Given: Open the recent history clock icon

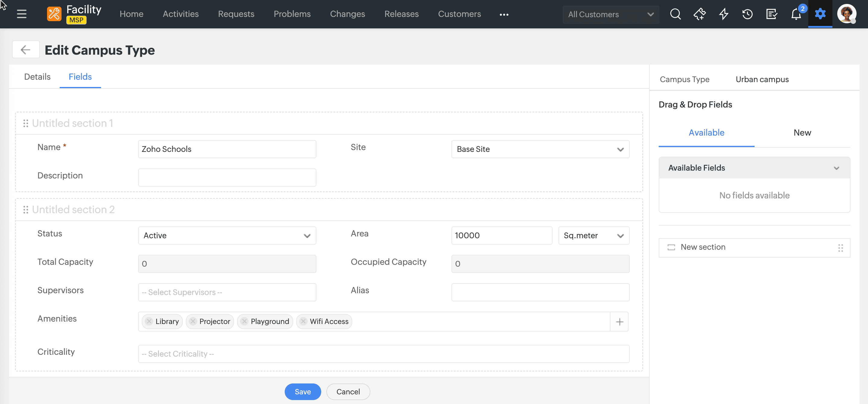Looking at the screenshot, I should pos(747,14).
